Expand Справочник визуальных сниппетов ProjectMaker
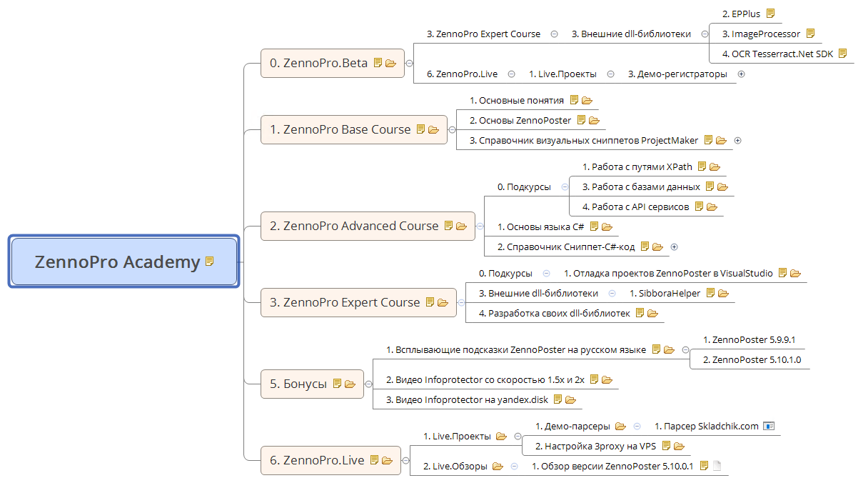Viewport: 868px width, 493px height. coord(738,141)
